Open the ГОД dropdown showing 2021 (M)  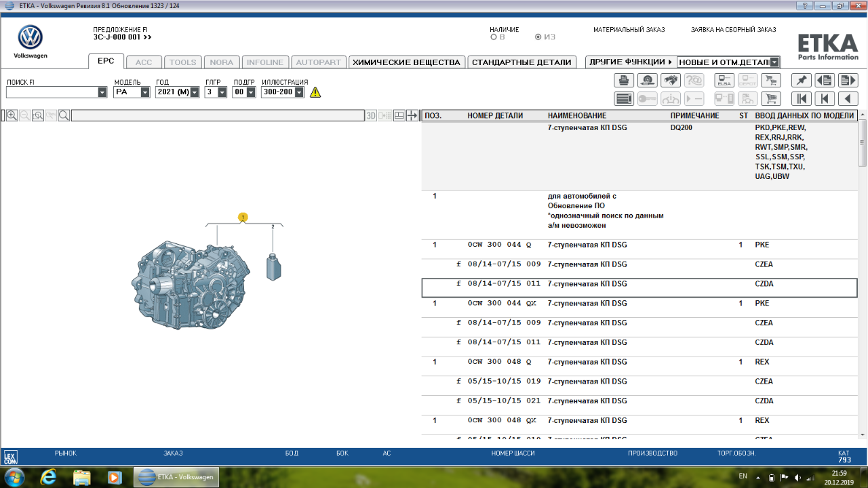[195, 92]
